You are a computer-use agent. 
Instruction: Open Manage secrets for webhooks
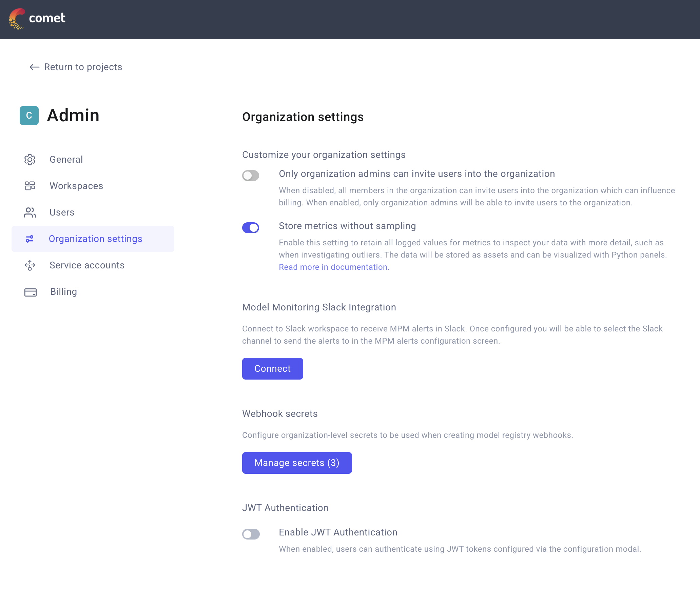[297, 463]
